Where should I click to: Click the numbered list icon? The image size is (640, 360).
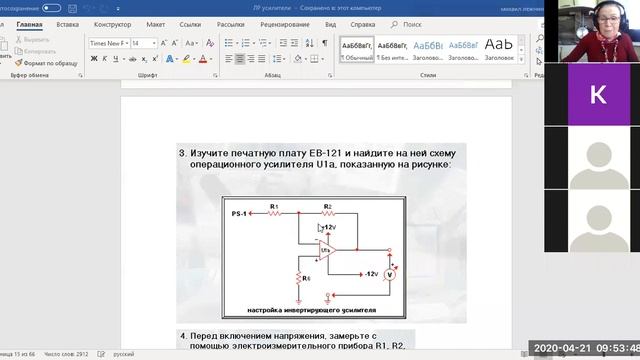pos(246,43)
